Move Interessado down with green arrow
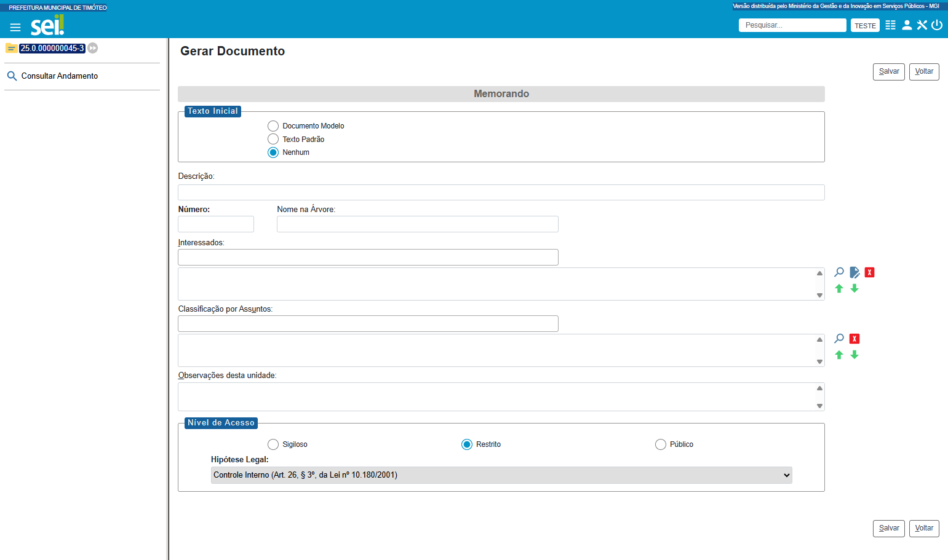Screen dimensions: 948x560 click(854, 288)
